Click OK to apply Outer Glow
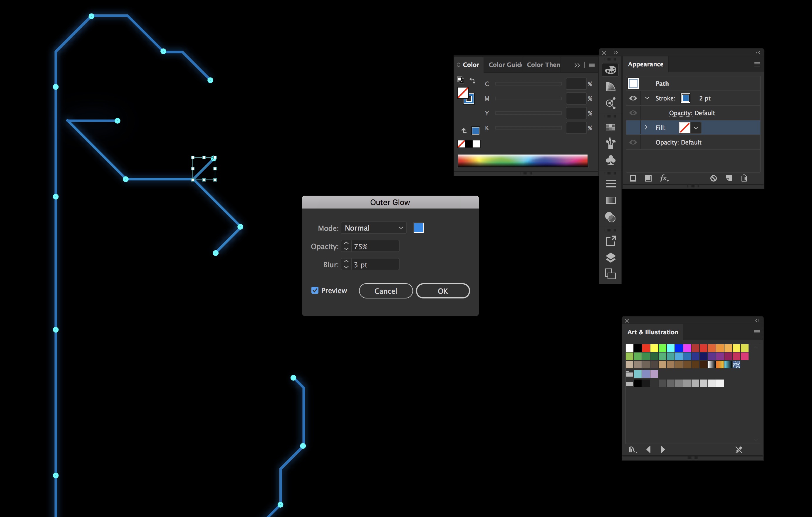This screenshot has height=517, width=812. point(442,291)
